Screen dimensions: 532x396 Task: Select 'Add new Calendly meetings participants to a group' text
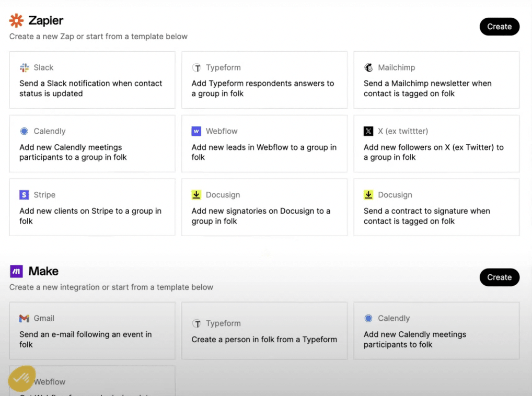pyautogui.click(x=73, y=152)
